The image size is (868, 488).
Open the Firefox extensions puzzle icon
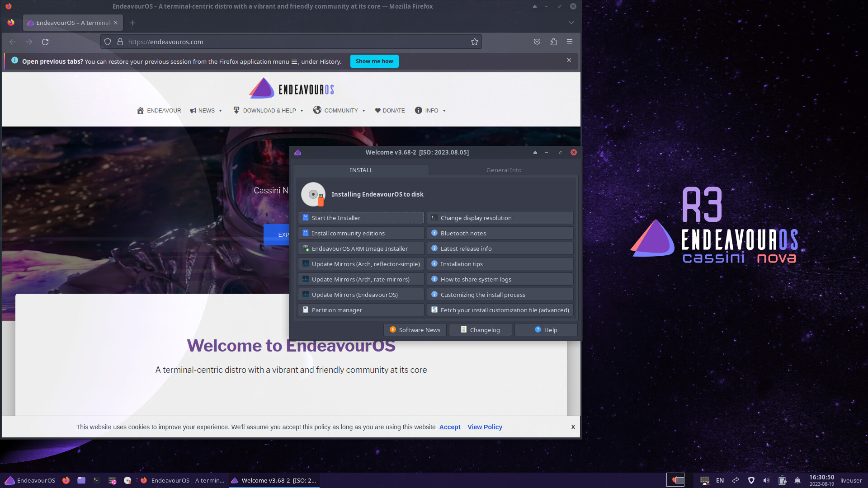point(553,42)
